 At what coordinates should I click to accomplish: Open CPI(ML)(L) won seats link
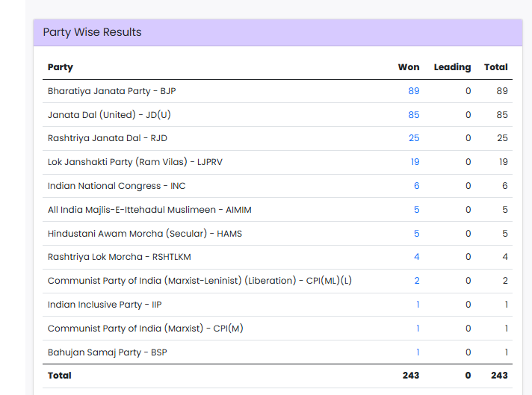[x=416, y=281]
